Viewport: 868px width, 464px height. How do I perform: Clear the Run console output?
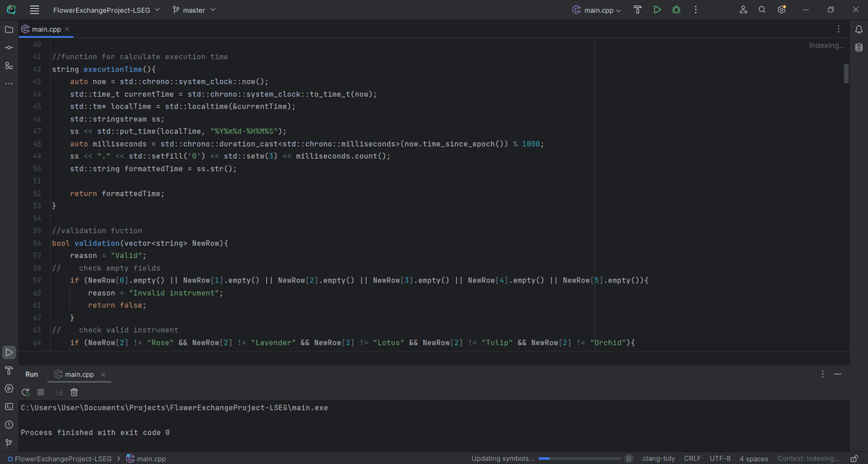(73, 392)
